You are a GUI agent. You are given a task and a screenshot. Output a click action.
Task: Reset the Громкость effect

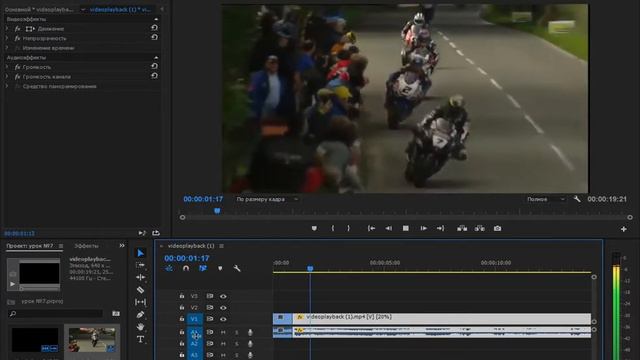tap(154, 66)
